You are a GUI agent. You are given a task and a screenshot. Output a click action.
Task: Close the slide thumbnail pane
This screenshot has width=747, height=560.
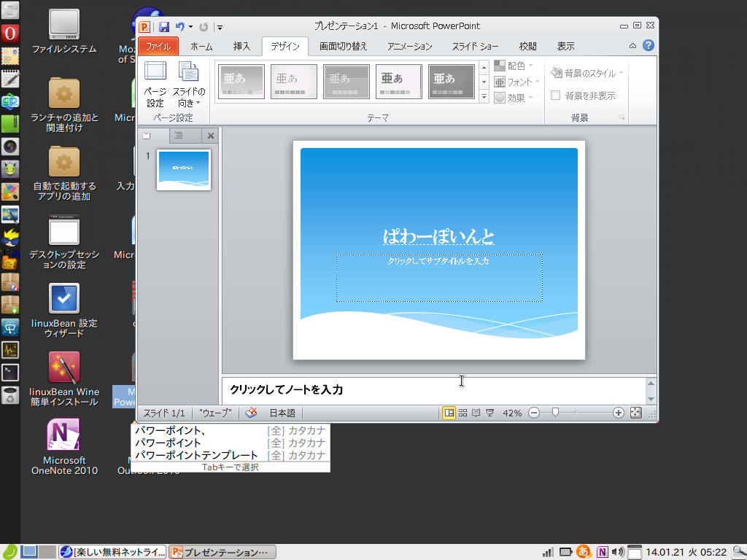(211, 136)
